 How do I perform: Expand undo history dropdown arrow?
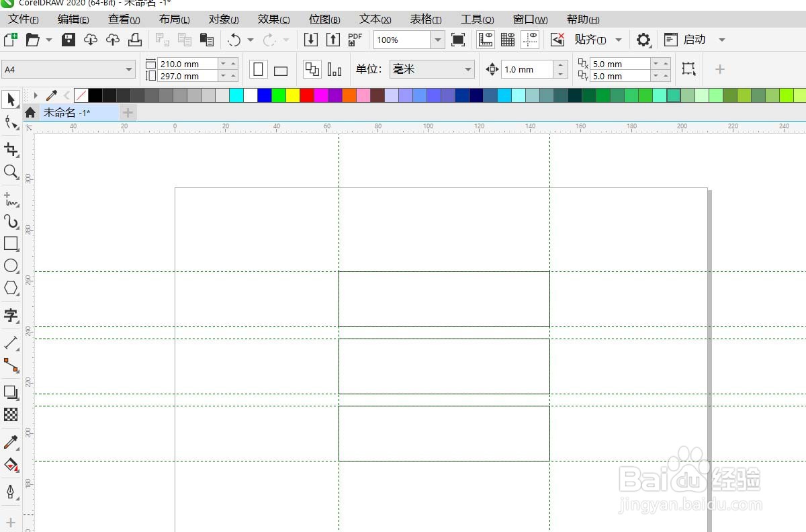[x=250, y=40]
